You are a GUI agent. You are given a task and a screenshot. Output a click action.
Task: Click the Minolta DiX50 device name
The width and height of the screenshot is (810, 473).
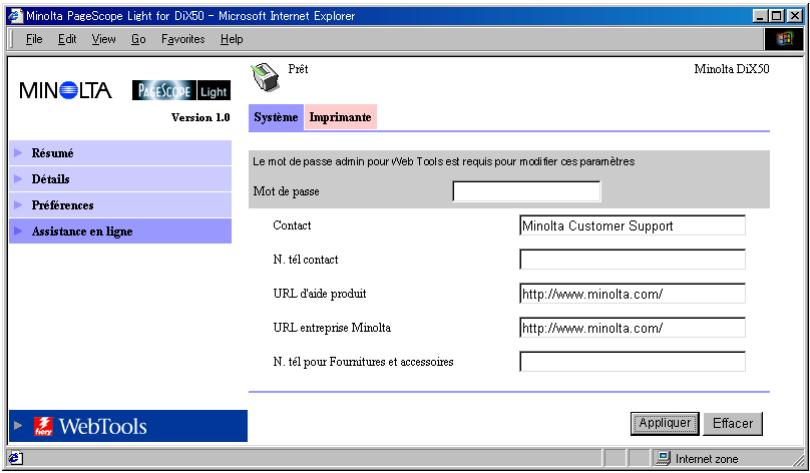pos(731,69)
